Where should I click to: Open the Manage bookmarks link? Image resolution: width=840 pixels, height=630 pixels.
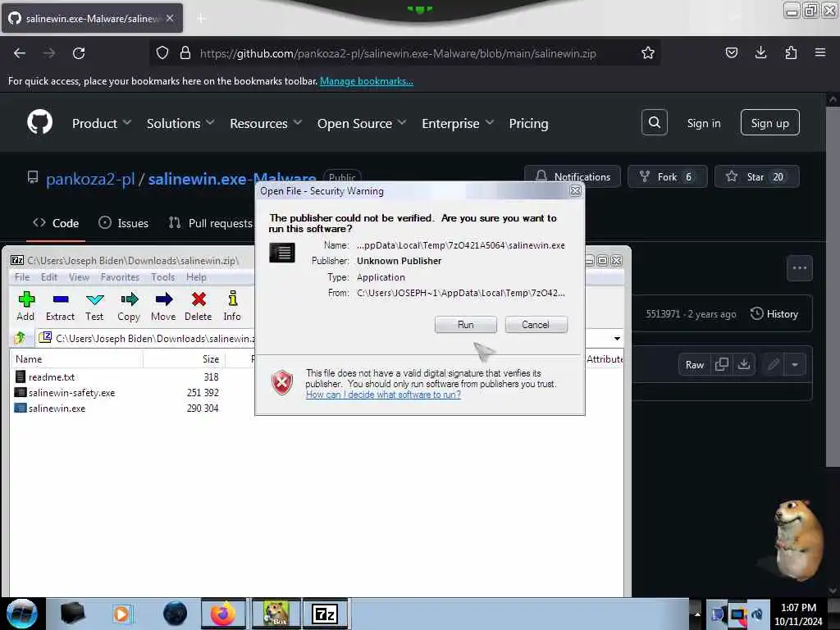click(x=367, y=81)
